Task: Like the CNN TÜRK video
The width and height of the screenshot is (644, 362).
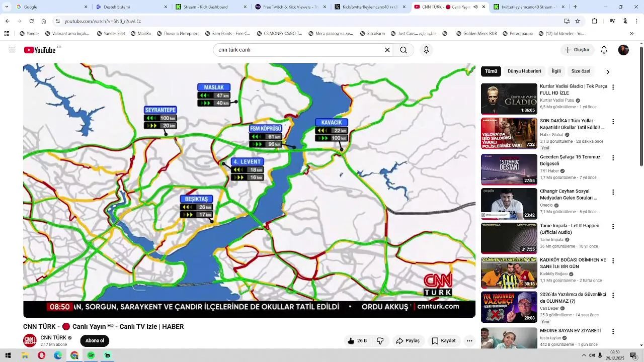Action: 357,340
